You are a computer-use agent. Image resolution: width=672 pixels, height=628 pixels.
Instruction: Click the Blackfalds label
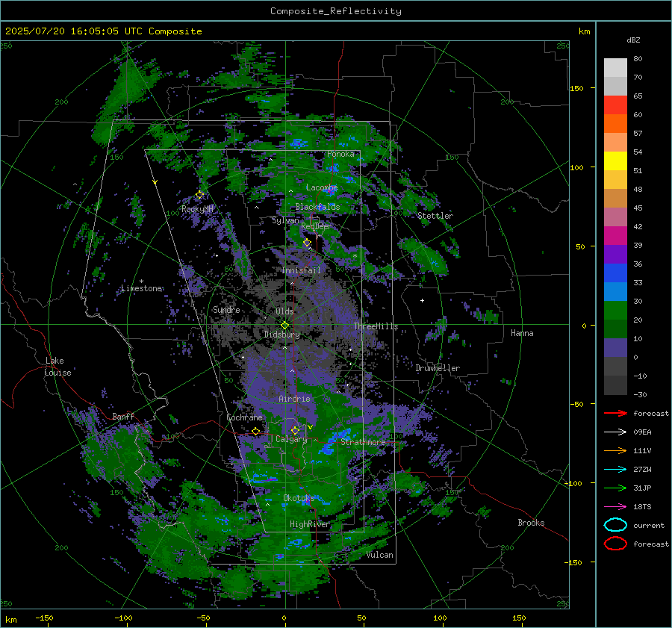click(x=317, y=207)
